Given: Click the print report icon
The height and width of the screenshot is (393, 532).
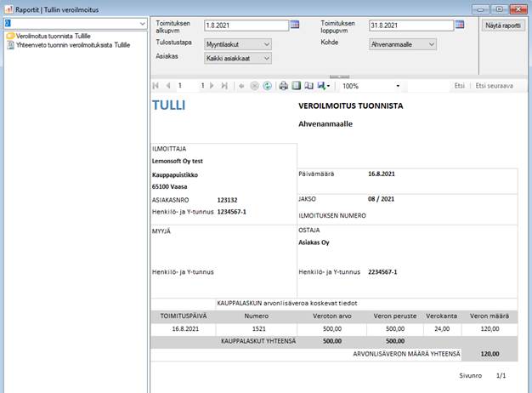Looking at the screenshot, I should click(x=284, y=86).
